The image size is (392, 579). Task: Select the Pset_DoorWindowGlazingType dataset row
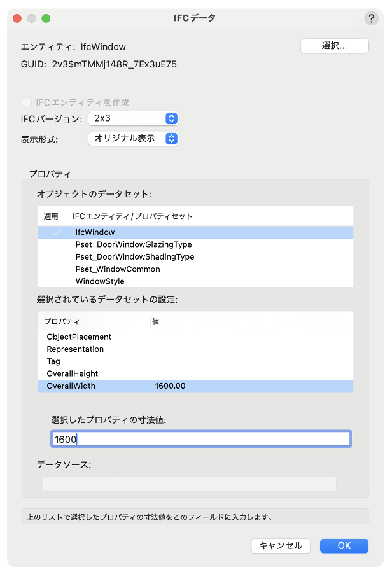(134, 244)
